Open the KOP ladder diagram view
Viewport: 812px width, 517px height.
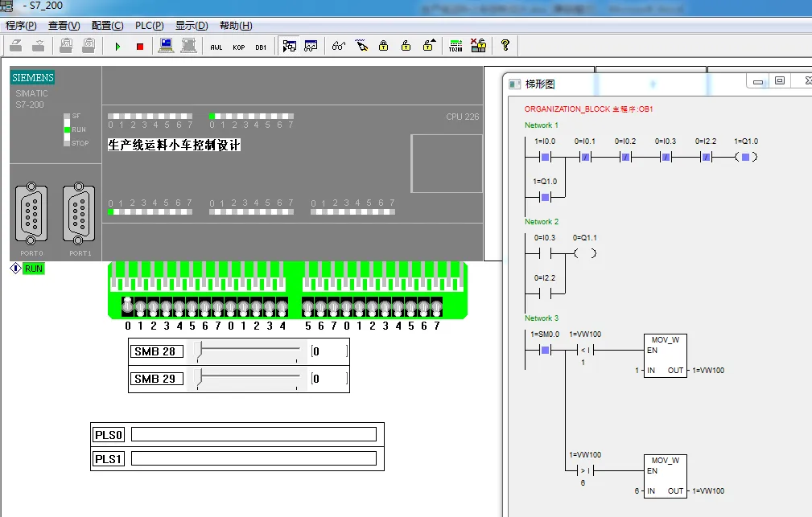point(239,47)
